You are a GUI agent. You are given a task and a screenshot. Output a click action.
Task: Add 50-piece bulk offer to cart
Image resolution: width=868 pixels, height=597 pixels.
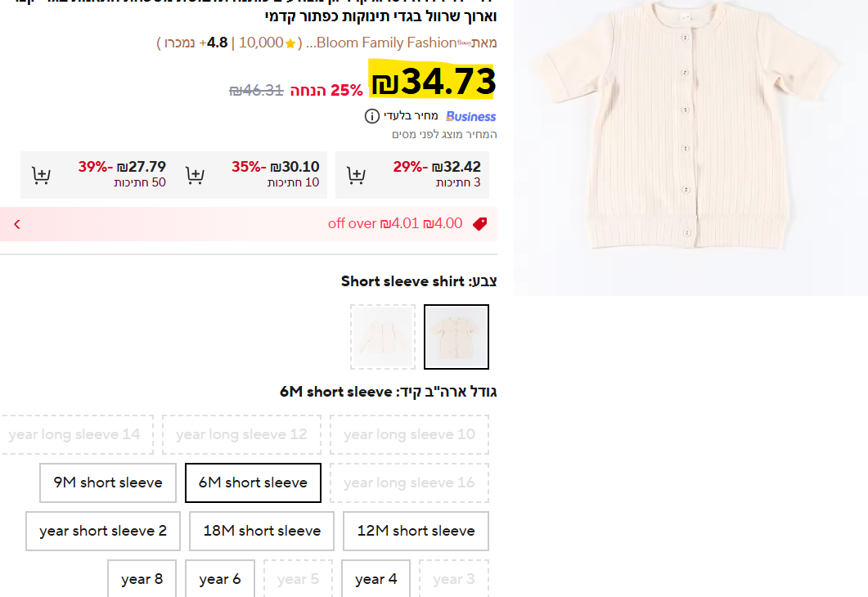click(41, 175)
